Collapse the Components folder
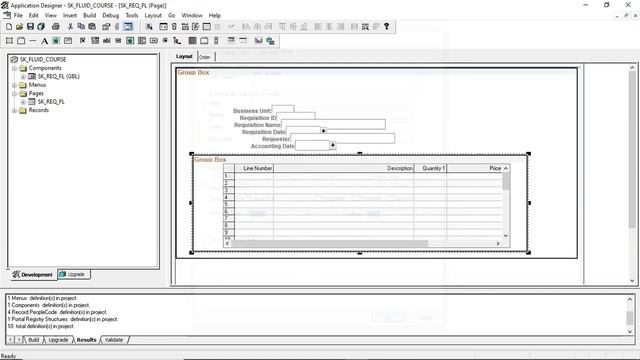The height and width of the screenshot is (360, 640). click(14, 68)
